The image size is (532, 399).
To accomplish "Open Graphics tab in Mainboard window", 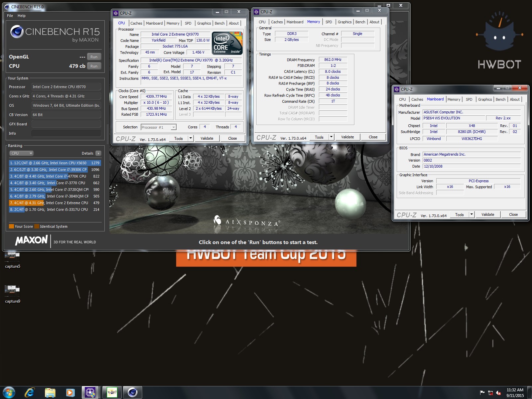I will click(x=485, y=99).
